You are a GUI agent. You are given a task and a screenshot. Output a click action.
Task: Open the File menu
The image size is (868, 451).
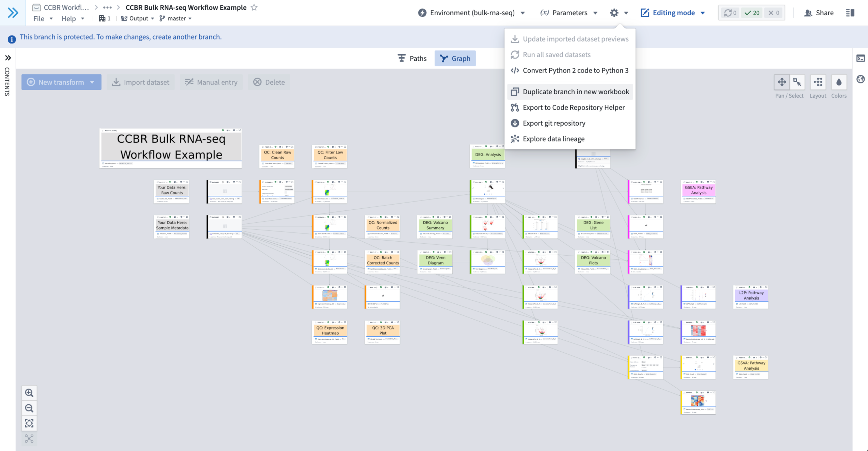coord(43,18)
